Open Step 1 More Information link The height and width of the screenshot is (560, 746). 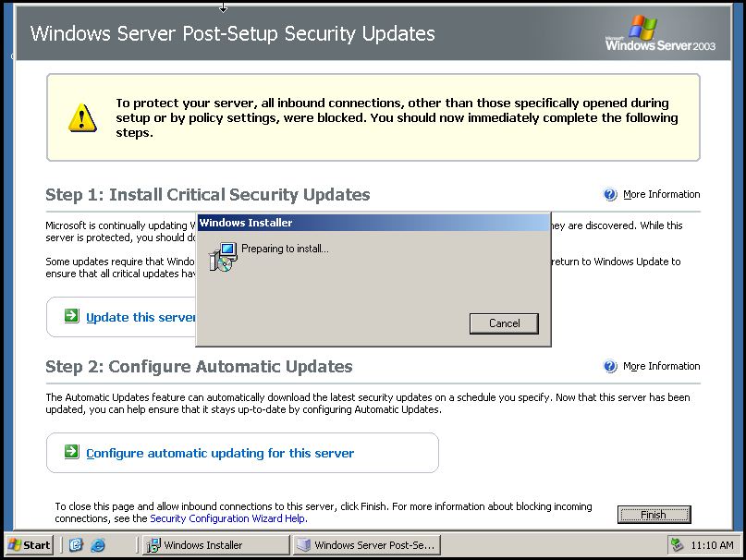click(661, 195)
